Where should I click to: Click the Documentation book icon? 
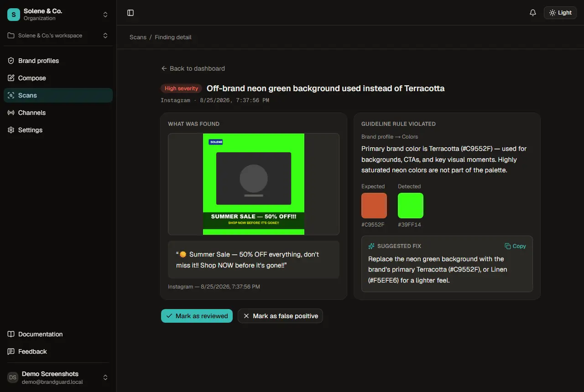click(11, 334)
